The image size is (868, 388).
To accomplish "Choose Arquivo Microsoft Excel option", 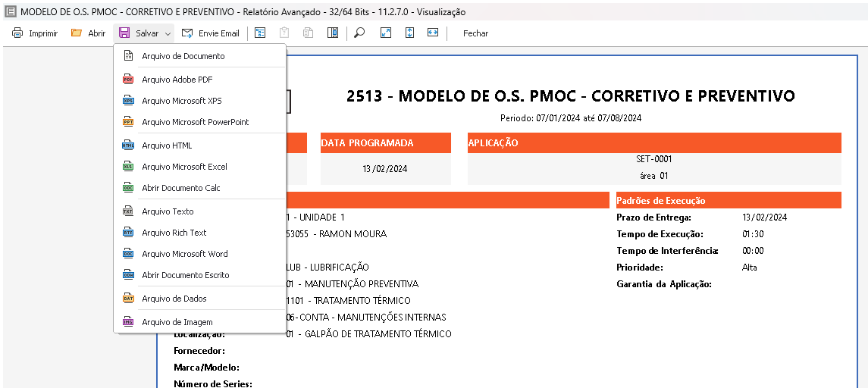I will point(184,167).
